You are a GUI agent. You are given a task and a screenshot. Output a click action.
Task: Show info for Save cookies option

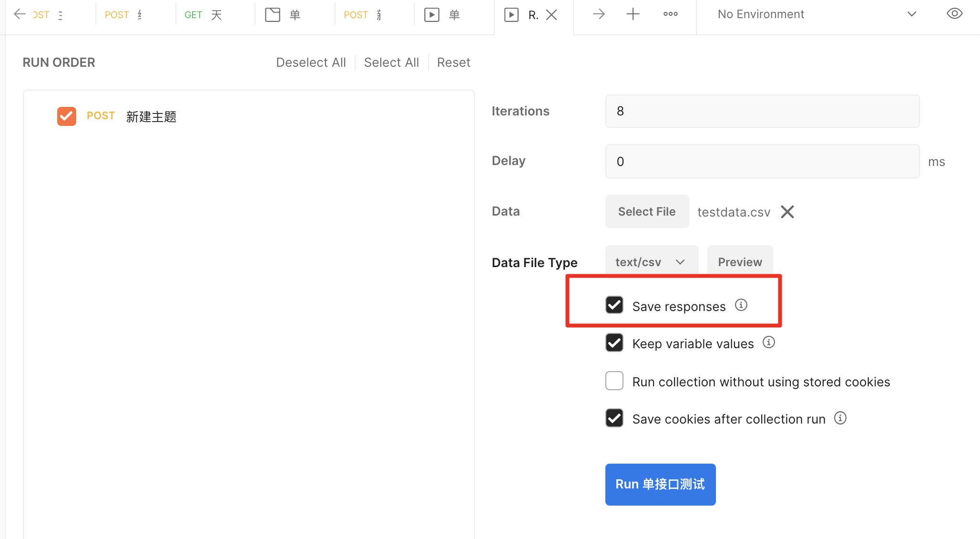[840, 418]
